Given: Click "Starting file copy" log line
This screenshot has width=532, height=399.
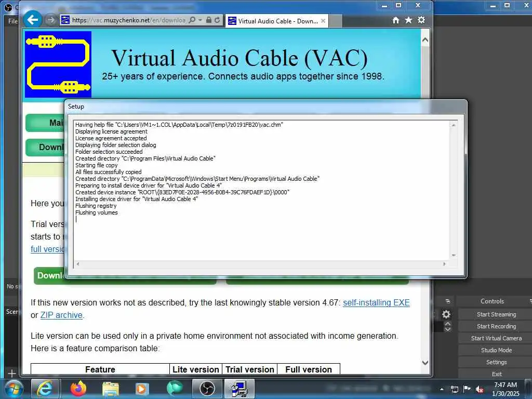Looking at the screenshot, I should pyautogui.click(x=96, y=165).
